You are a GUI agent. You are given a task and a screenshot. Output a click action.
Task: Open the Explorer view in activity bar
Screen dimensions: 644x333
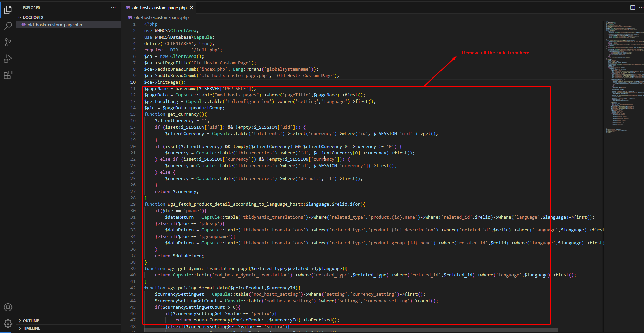8,10
